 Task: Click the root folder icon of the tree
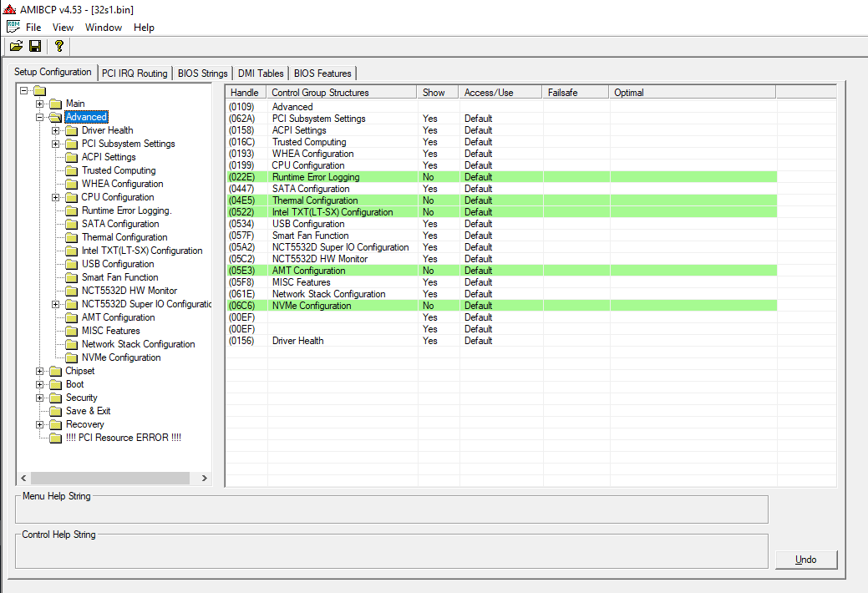[x=39, y=90]
